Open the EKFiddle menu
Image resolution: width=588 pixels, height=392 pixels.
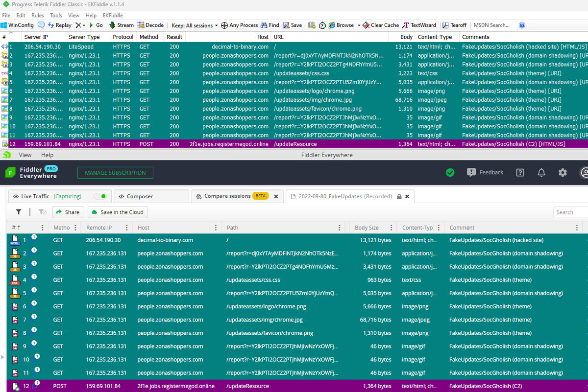click(113, 15)
